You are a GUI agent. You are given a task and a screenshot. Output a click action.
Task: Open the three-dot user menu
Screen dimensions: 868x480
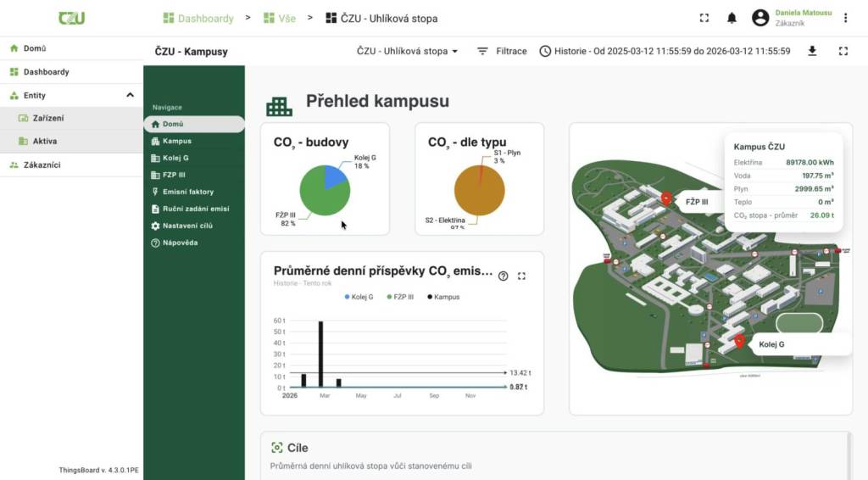point(845,18)
